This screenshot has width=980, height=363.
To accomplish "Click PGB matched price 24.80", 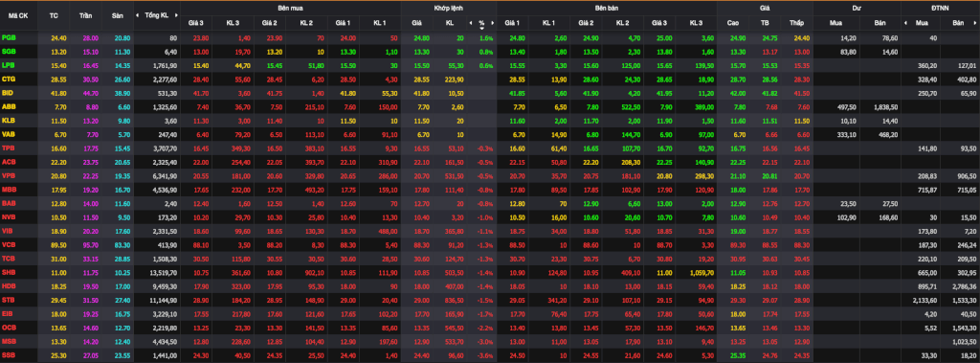I will (x=422, y=38).
